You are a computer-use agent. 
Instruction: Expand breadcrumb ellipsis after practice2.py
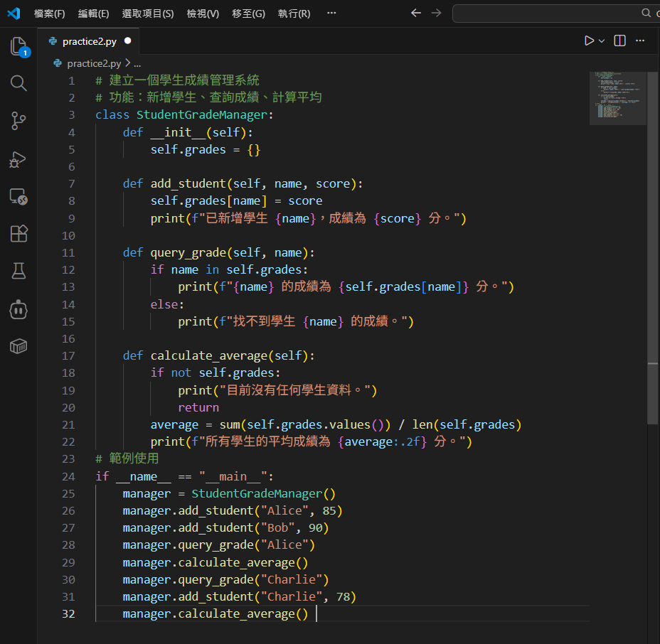tap(137, 63)
